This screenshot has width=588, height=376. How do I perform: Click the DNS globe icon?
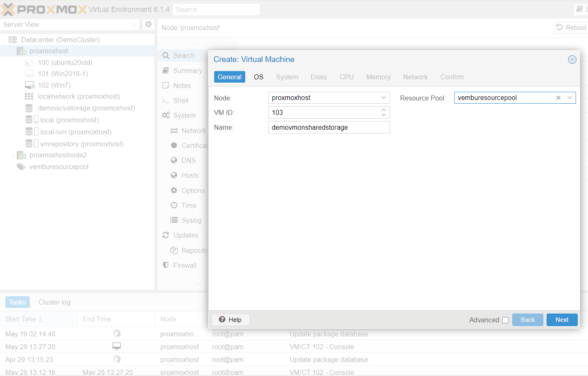(x=174, y=160)
